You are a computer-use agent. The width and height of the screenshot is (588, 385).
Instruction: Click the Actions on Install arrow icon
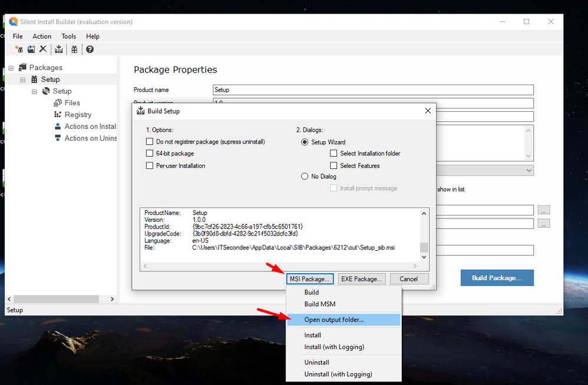[x=58, y=126]
